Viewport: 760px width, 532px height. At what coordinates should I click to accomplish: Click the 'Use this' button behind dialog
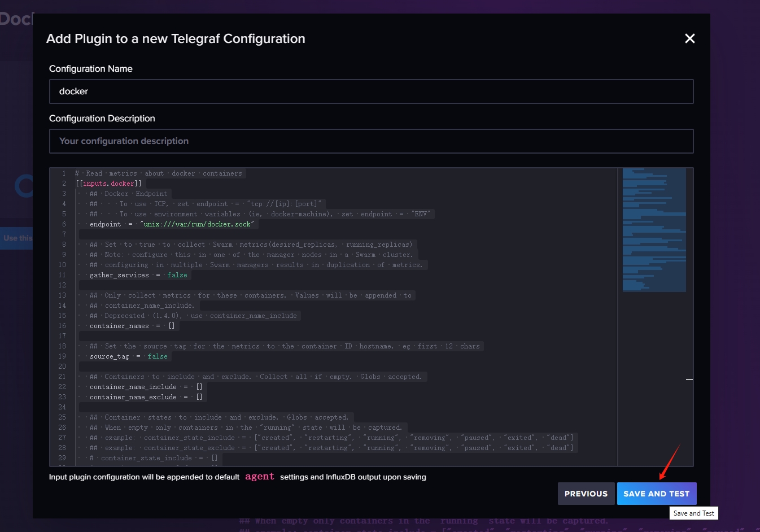[16, 238]
